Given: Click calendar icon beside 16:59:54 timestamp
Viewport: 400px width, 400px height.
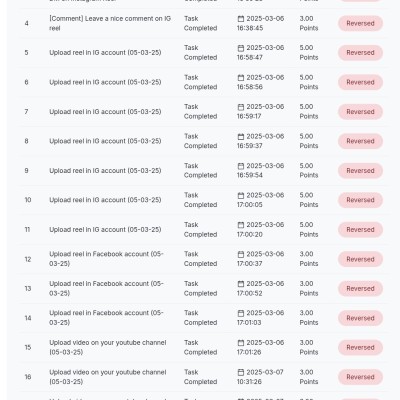Looking at the screenshot, I should [241, 166].
